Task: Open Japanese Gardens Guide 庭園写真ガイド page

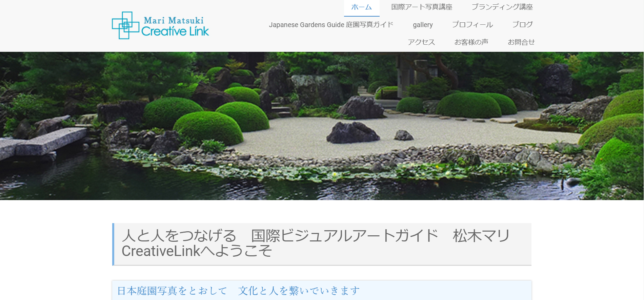Action: [x=331, y=25]
